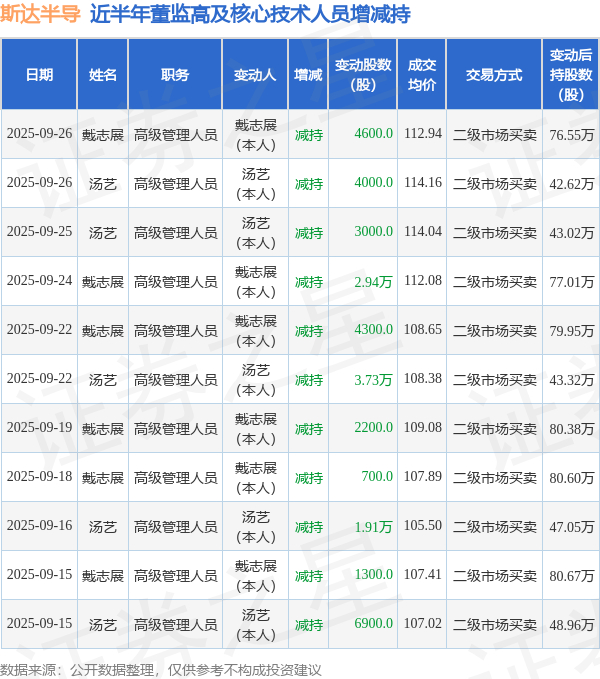Click the date 2025-09-18
Image resolution: width=600 pixels, height=679 pixels.
coord(39,476)
